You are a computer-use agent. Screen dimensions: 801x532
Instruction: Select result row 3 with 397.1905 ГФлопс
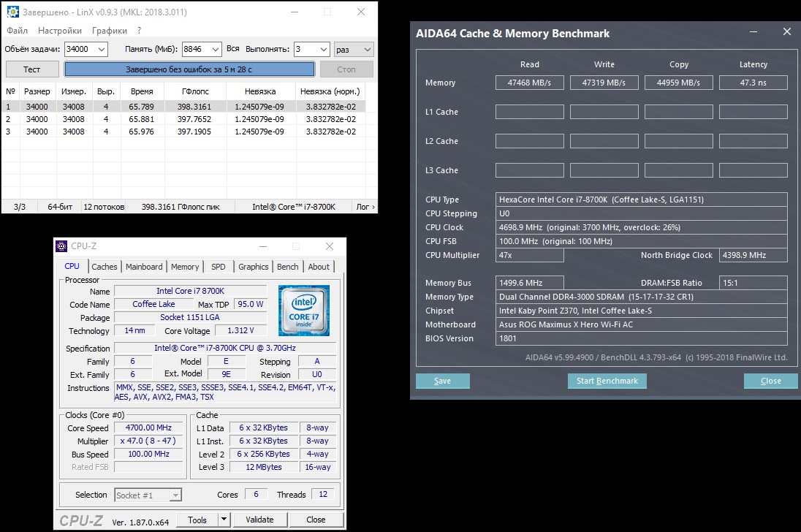pos(183,132)
